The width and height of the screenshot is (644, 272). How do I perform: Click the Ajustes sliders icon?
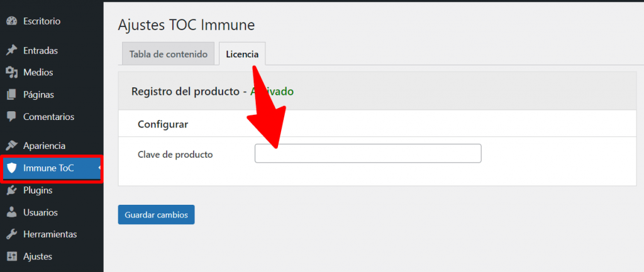(x=11, y=256)
